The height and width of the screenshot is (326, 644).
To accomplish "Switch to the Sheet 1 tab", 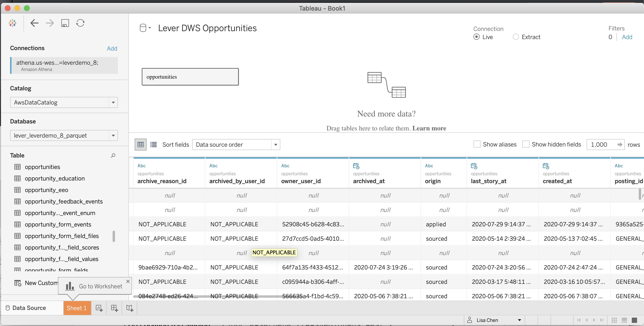I will pos(77,308).
